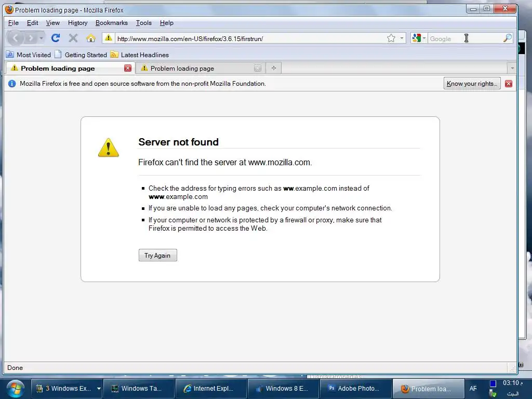Image resolution: width=532 pixels, height=399 pixels.
Task: Switch to Adobe Photoshop taskbar button
Action: click(355, 389)
